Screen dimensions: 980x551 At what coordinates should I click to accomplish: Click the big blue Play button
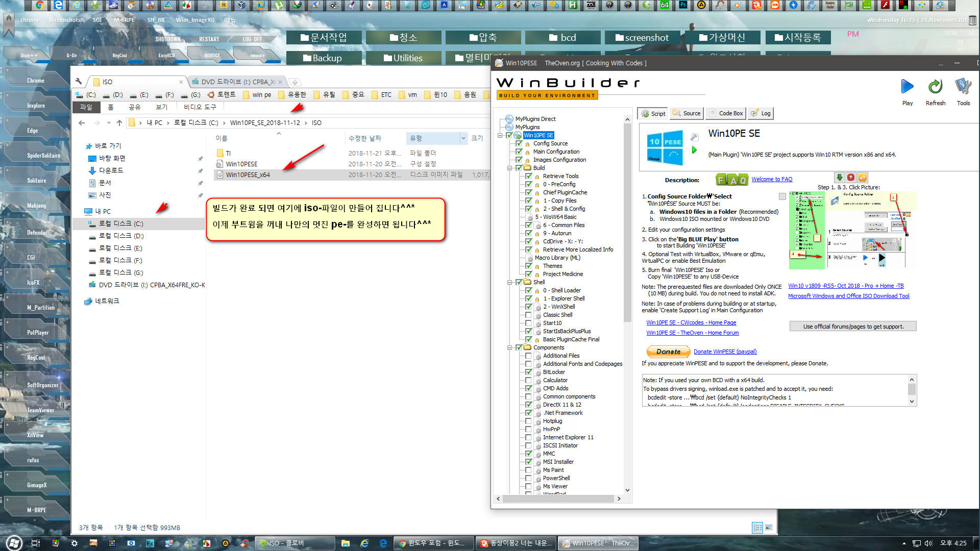907,87
